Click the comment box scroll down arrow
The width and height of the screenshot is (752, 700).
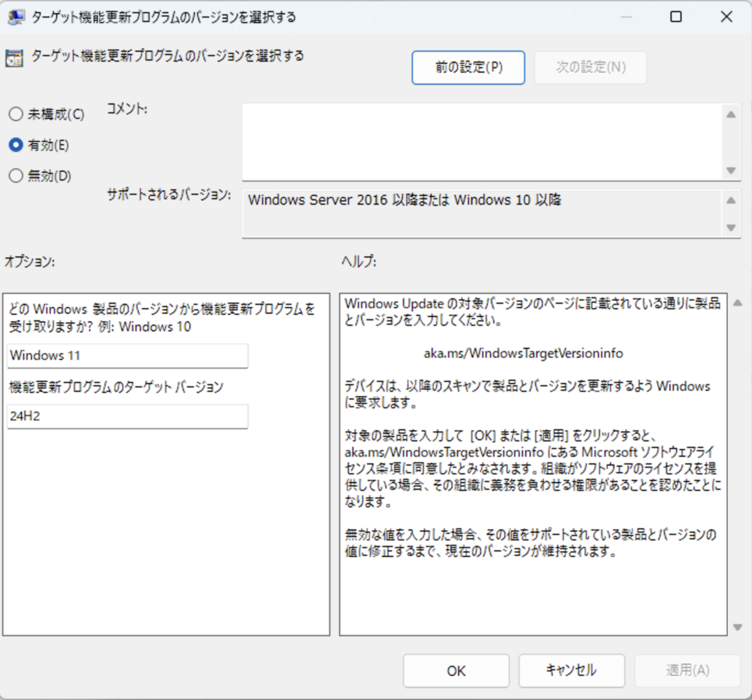pos(731,171)
